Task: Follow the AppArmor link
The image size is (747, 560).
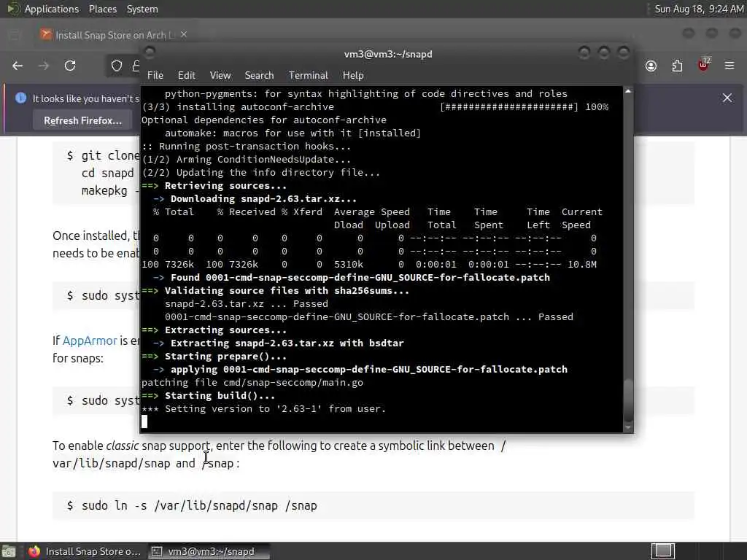Action: pyautogui.click(x=90, y=341)
